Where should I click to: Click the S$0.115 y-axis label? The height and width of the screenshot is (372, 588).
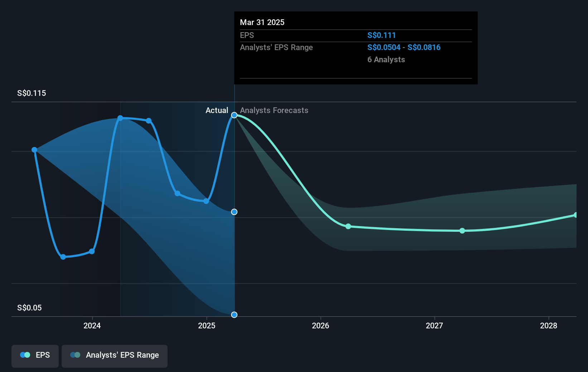32,93
